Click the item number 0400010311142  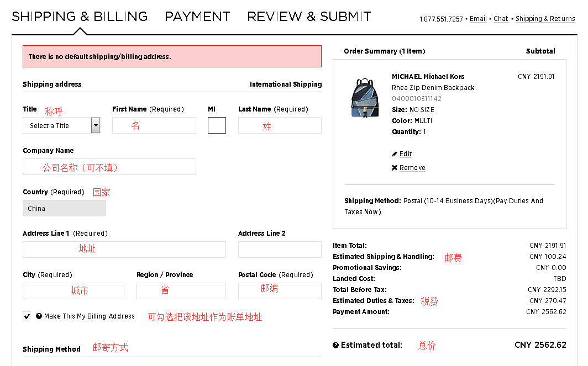[x=417, y=98]
